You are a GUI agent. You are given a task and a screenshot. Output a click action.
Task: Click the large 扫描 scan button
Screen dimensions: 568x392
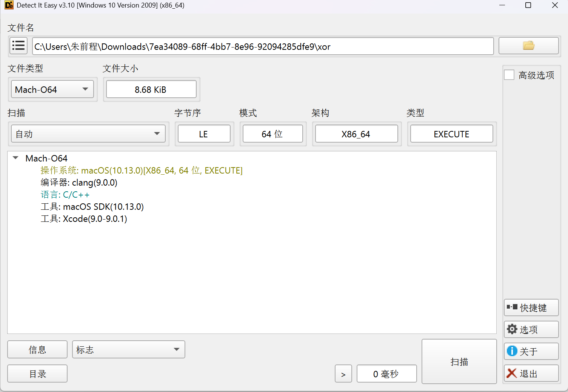(x=459, y=361)
